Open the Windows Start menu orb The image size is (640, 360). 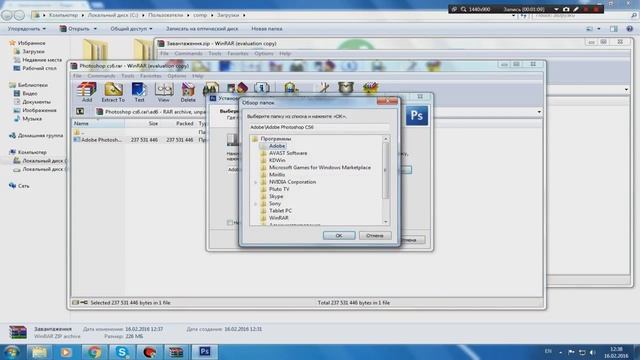click(x=11, y=352)
